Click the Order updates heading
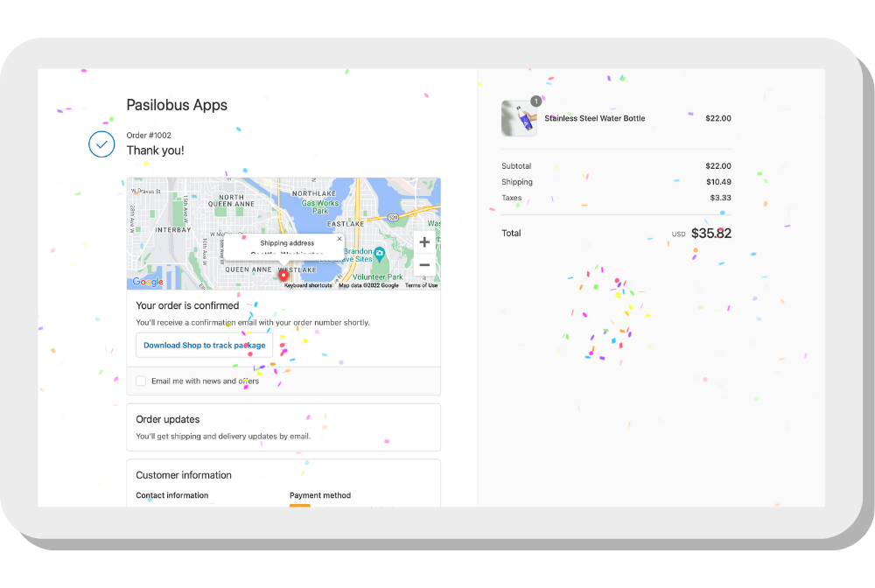875x588 pixels. coord(168,419)
